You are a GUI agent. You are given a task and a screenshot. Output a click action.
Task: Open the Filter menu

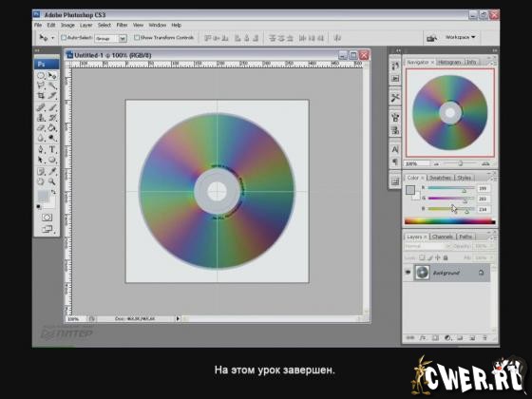[122, 25]
